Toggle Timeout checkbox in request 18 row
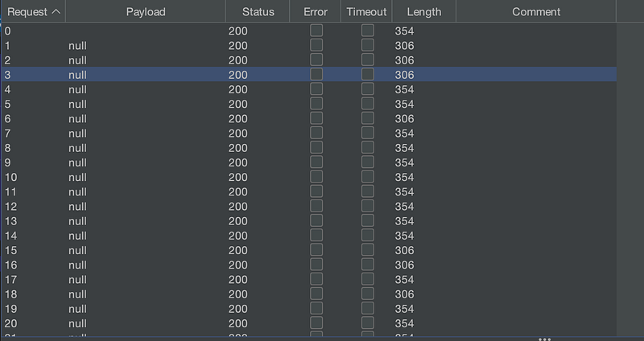Image resolution: width=644 pixels, height=341 pixels. coord(368,294)
